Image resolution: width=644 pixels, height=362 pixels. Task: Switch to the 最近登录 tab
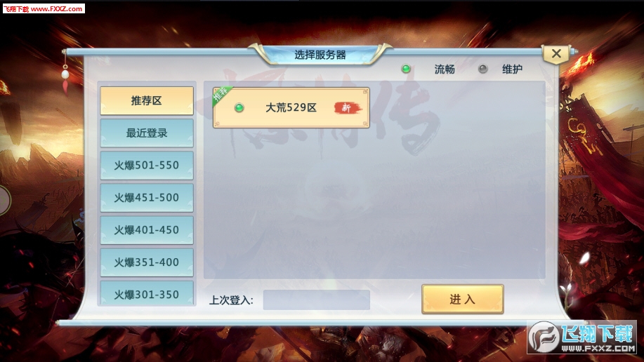pyautogui.click(x=147, y=133)
